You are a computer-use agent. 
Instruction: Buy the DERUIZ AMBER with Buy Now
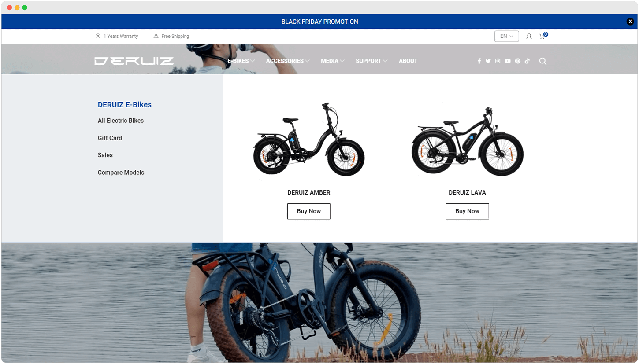309,211
